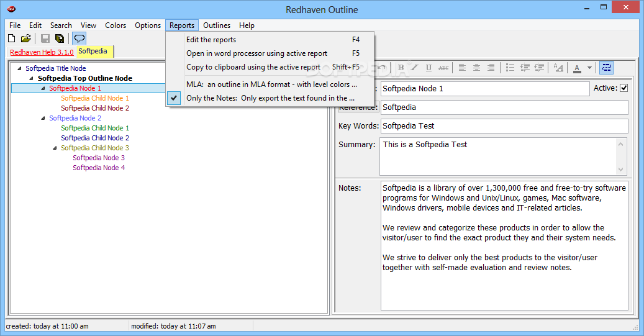Click the Undo arrow in notes toolbar

tap(382, 68)
